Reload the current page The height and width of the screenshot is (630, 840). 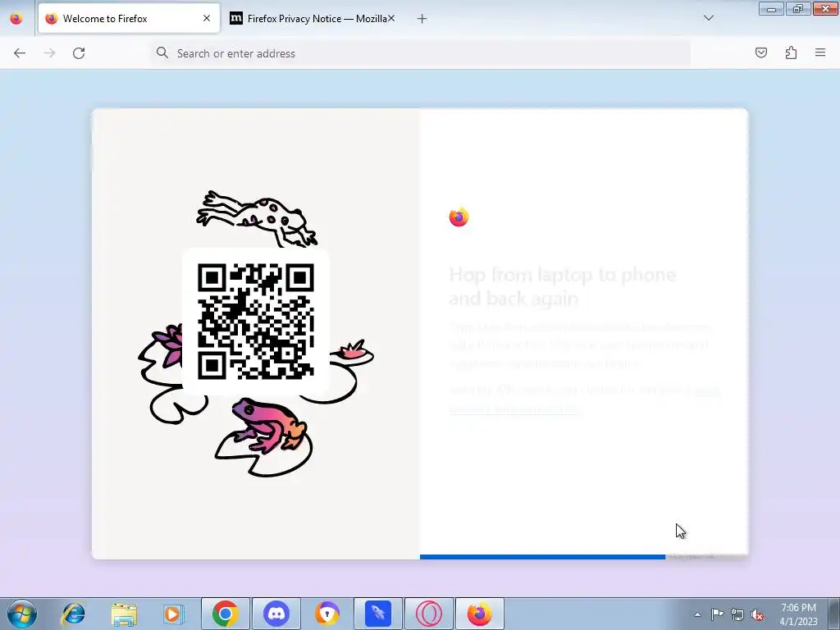(79, 53)
